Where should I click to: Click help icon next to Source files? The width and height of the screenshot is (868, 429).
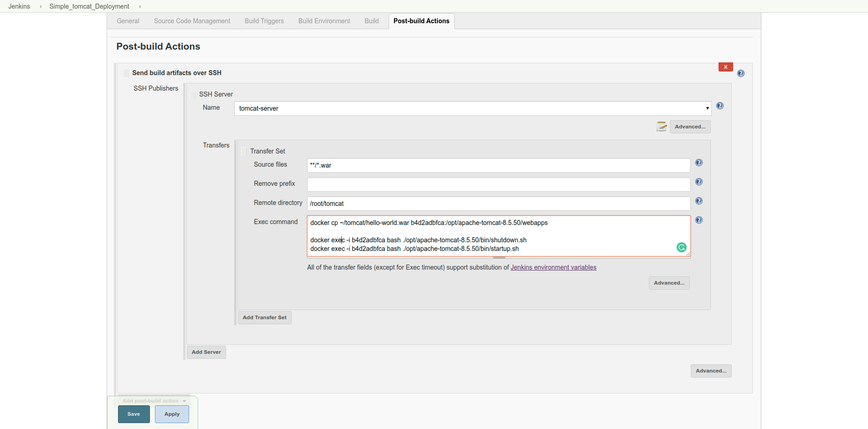click(x=699, y=163)
